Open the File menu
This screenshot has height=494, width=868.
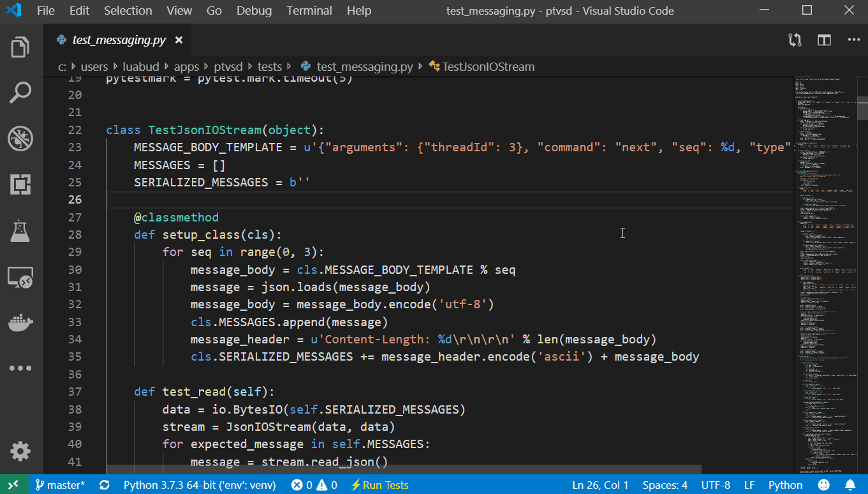point(46,11)
